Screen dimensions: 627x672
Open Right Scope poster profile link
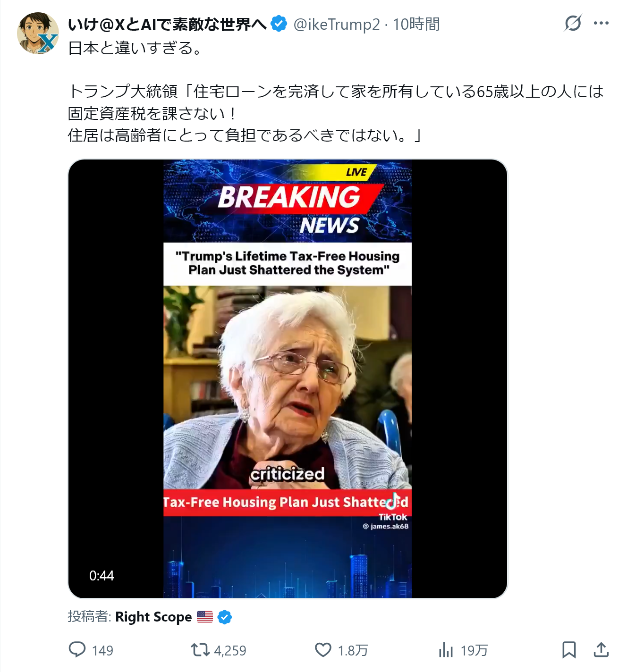(x=153, y=617)
